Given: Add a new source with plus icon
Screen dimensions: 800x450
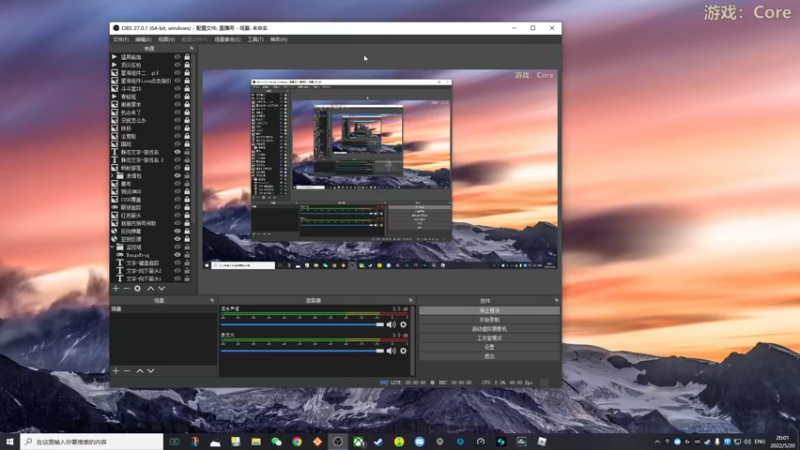Looking at the screenshot, I should click(x=116, y=289).
